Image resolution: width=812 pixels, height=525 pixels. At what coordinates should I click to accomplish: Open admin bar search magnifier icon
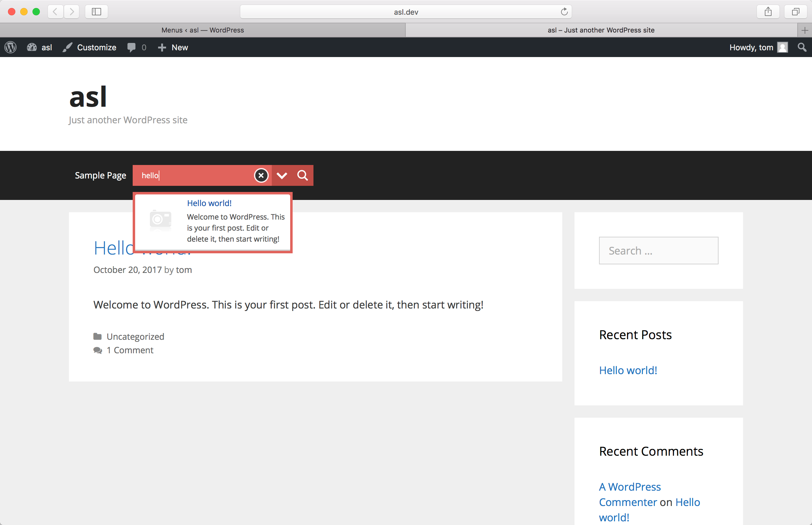pos(802,48)
